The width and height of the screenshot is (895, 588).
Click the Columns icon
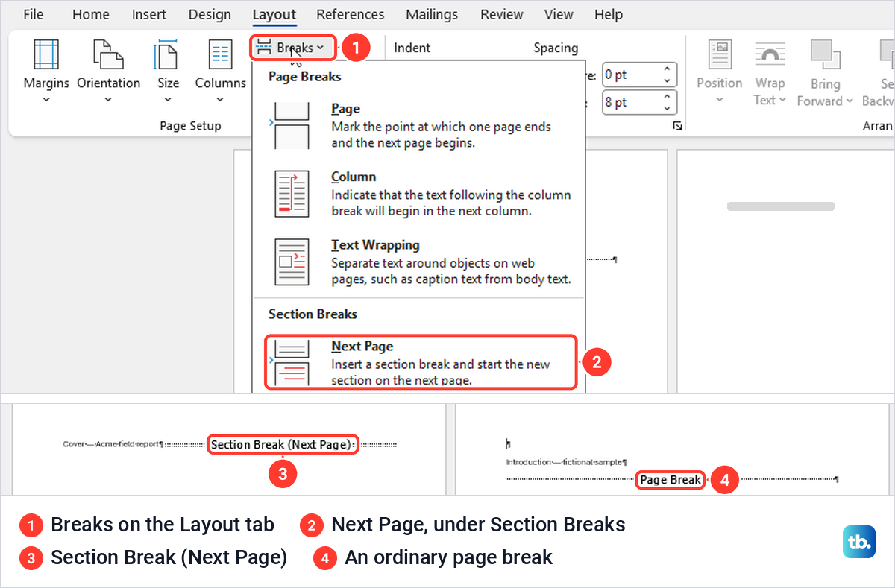220,54
